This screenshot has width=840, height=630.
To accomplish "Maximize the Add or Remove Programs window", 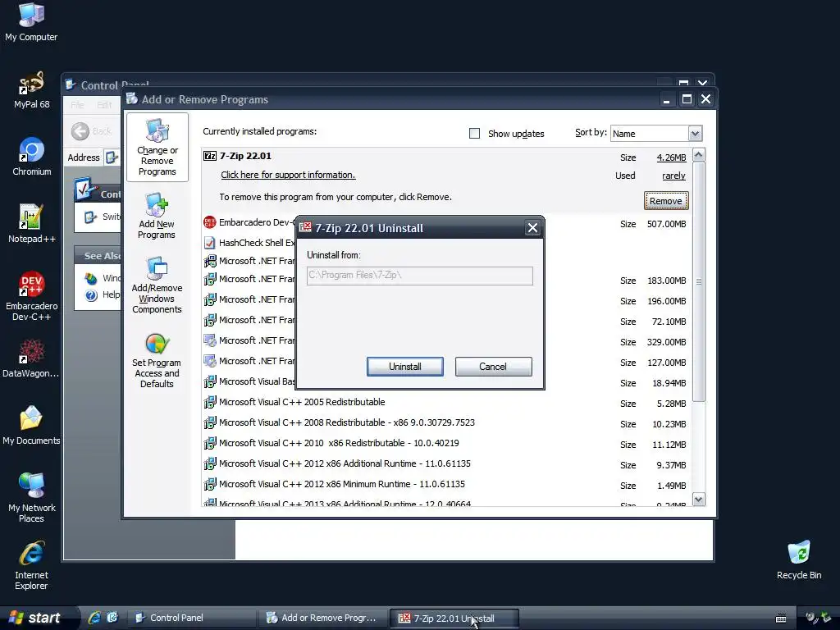I will pos(687,99).
